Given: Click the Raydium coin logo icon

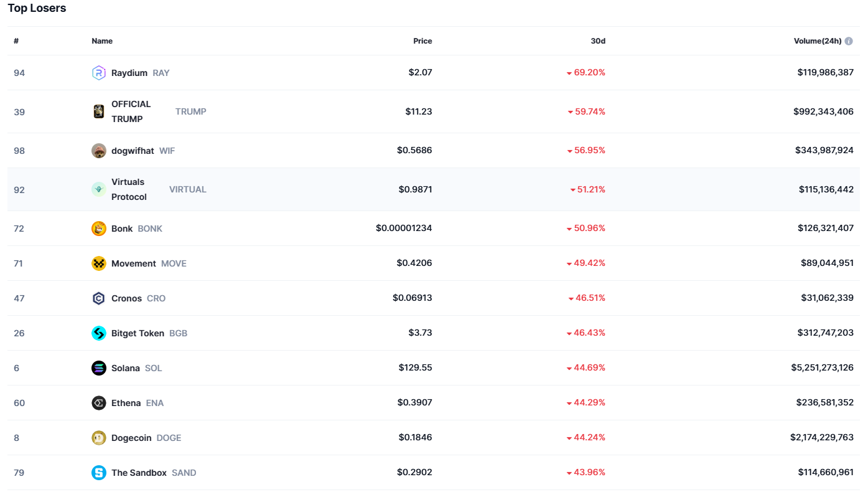Looking at the screenshot, I should point(99,73).
